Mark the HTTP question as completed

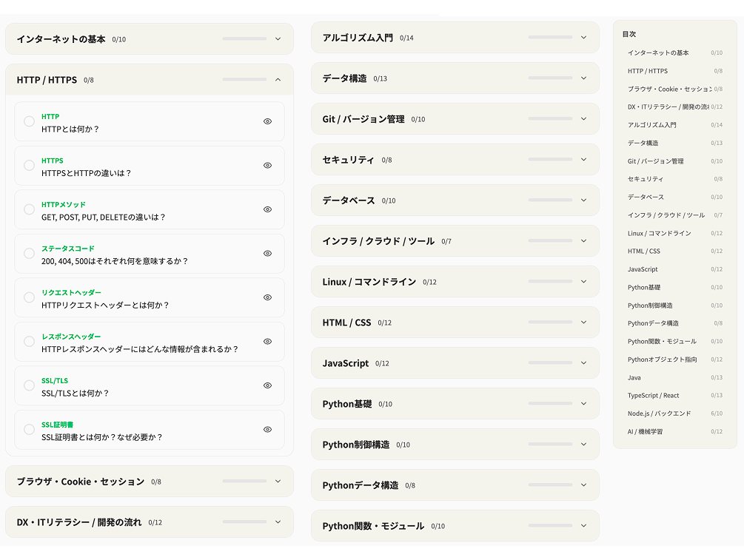[29, 121]
